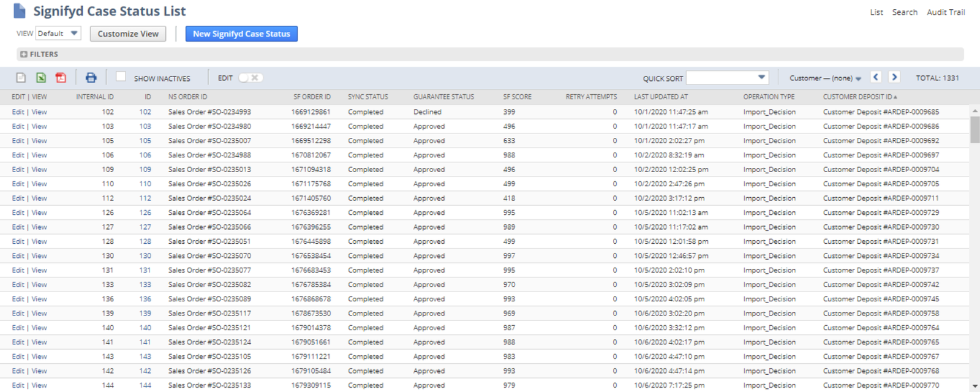Export list to CSV icon

[x=21, y=78]
